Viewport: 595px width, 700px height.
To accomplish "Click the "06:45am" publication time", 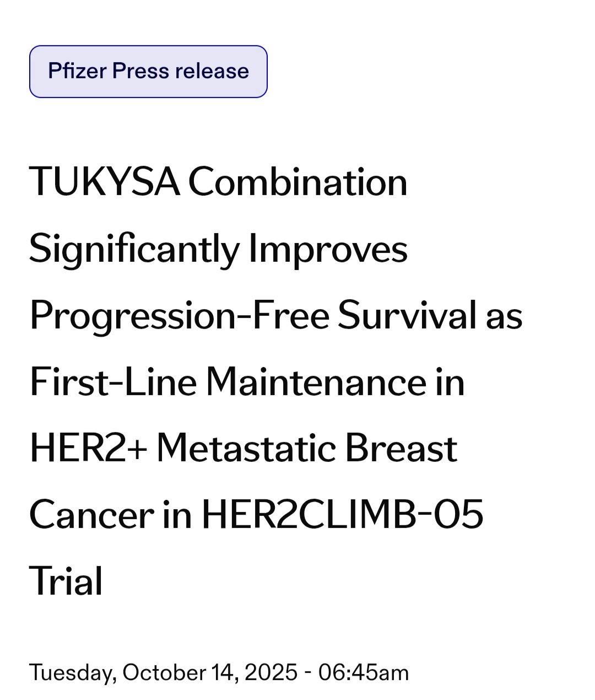I will (364, 672).
